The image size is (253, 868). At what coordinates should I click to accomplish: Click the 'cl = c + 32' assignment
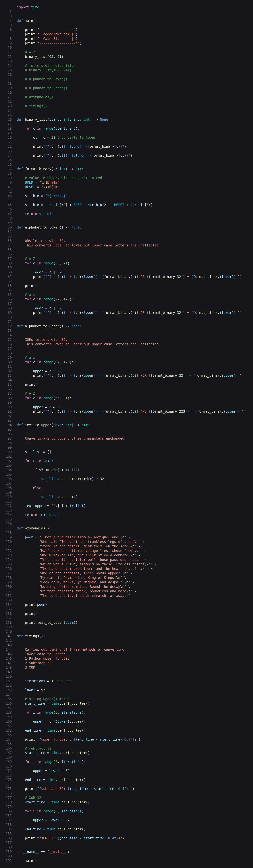pos(44,137)
